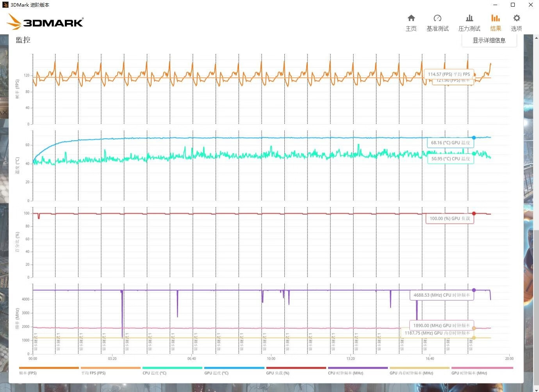Click the 1187.75 (MHz) GPU 内存时钟频率 tooltip
Viewport: 539px width, 392px height.
tap(437, 333)
